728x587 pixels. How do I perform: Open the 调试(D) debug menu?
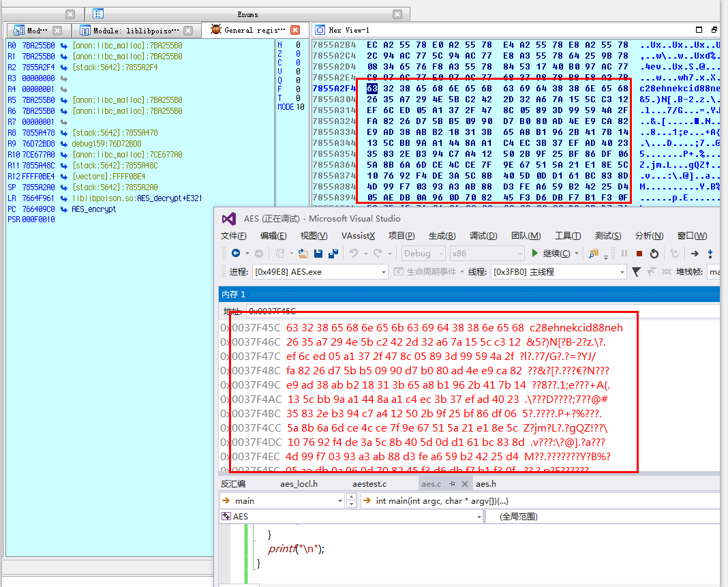483,236
